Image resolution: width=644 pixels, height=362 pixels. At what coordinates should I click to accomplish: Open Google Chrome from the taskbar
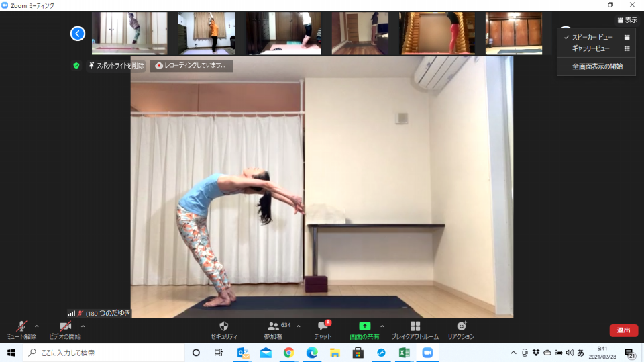[288, 353]
